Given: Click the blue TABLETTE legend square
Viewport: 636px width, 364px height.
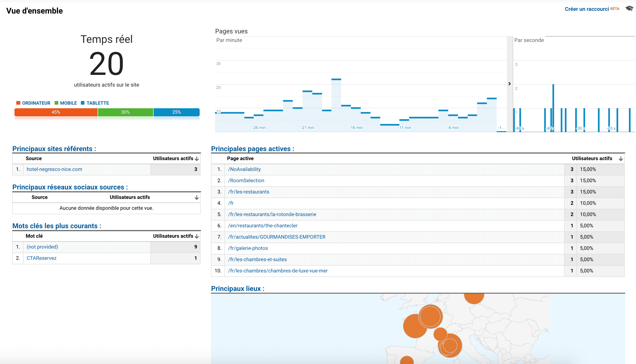Looking at the screenshot, I should (83, 103).
